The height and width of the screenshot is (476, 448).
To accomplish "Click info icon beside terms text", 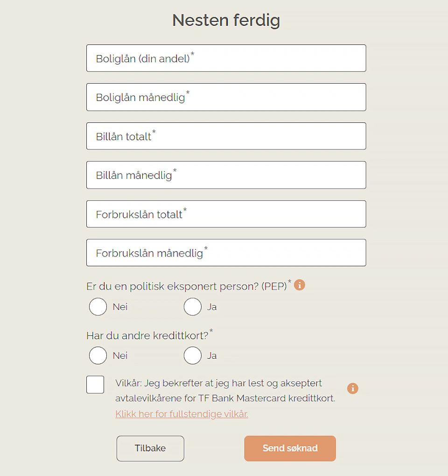I will coord(353,388).
